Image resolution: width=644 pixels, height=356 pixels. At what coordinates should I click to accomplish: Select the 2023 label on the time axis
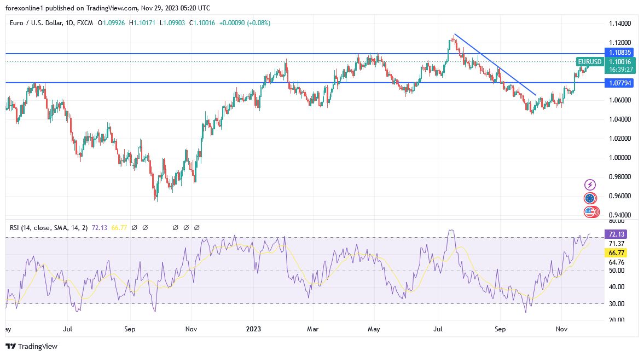[253, 329]
